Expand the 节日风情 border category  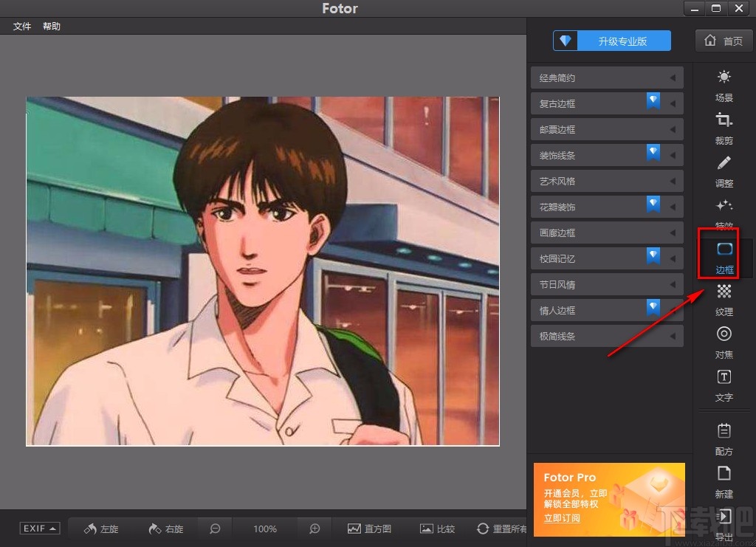607,284
